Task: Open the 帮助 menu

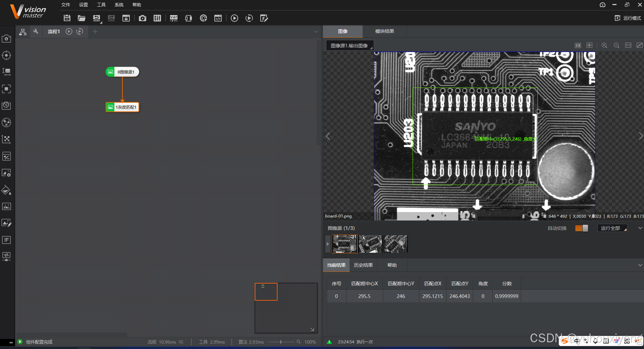Action: click(137, 5)
